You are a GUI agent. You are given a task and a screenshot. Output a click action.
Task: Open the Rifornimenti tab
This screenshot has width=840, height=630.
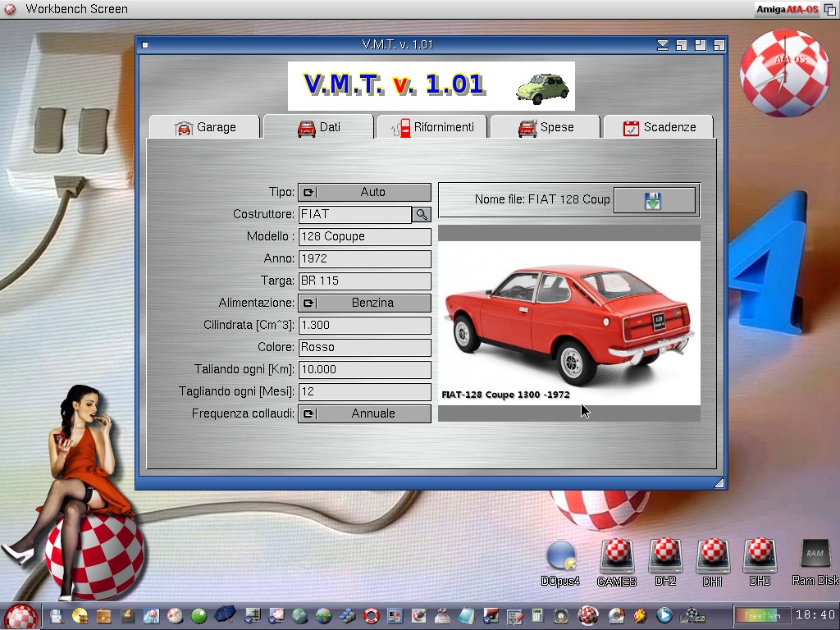[431, 127]
